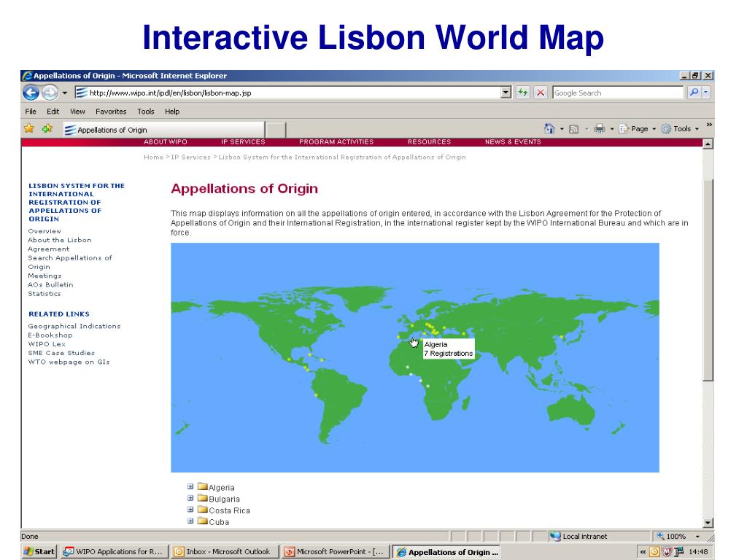Open the File menu
747x560 pixels.
click(31, 112)
